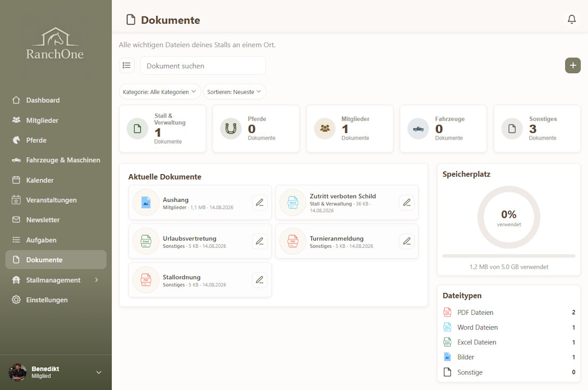Select PDF Dateien file type row
Viewport: 588px width, 390px height.
click(x=509, y=312)
